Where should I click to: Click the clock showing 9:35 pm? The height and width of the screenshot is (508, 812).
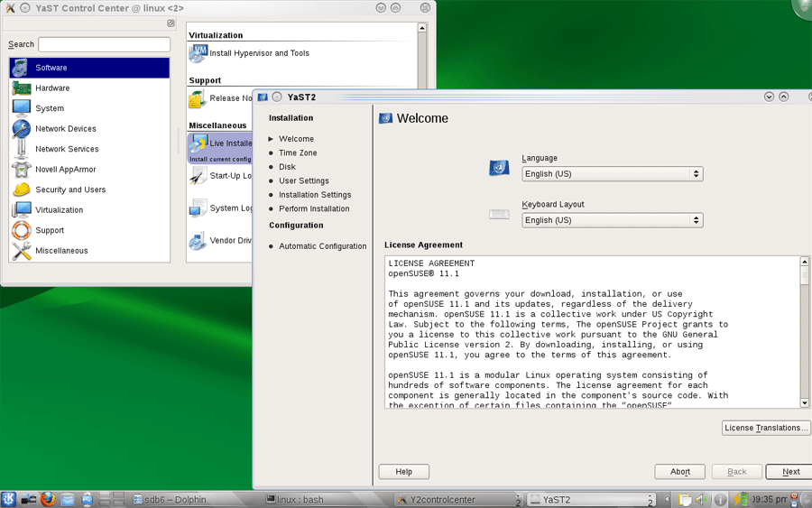[770, 500]
